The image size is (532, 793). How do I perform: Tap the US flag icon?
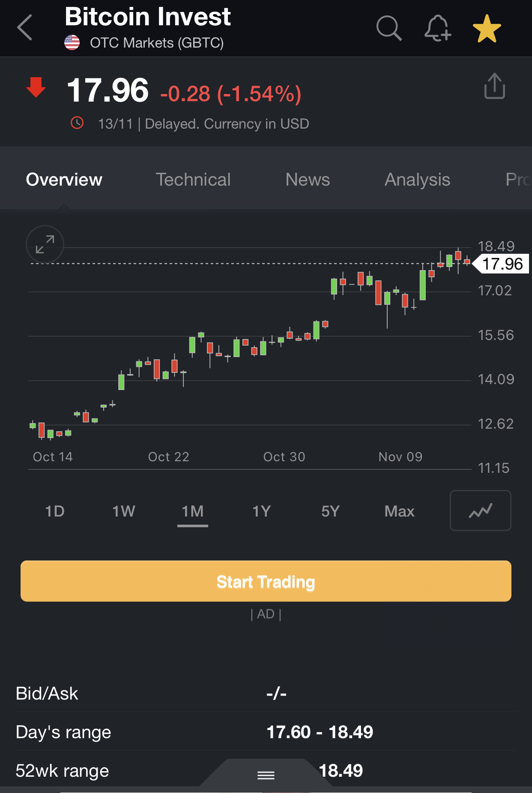coord(72,42)
